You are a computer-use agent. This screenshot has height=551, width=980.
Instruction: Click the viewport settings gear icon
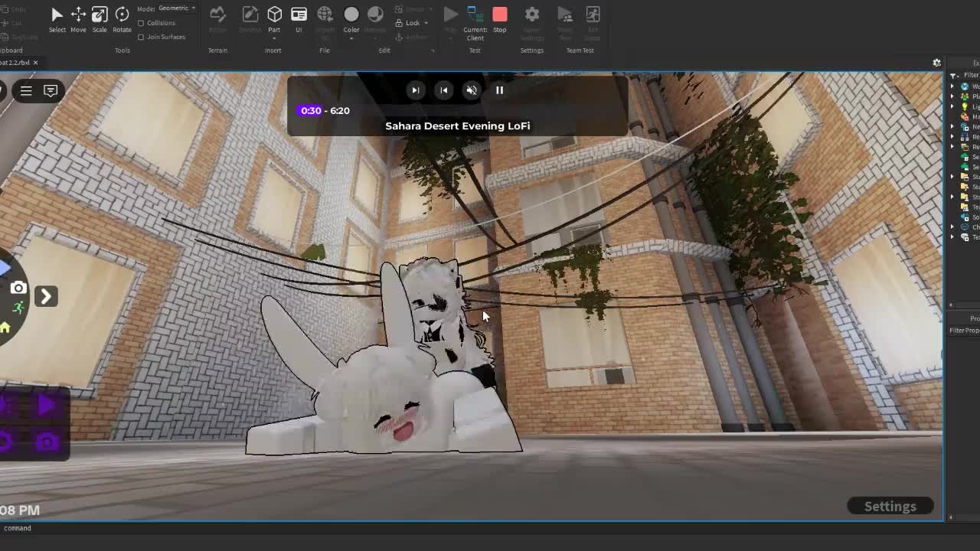pos(936,63)
